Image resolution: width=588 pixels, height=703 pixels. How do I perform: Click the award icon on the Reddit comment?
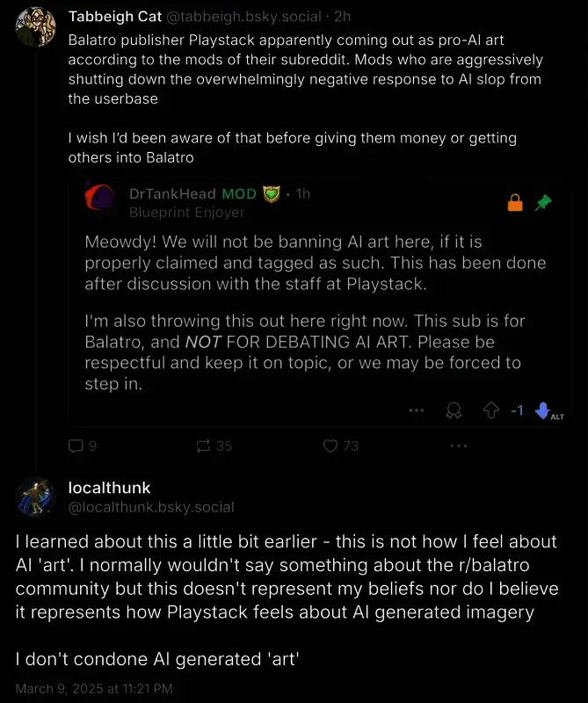[x=454, y=410]
